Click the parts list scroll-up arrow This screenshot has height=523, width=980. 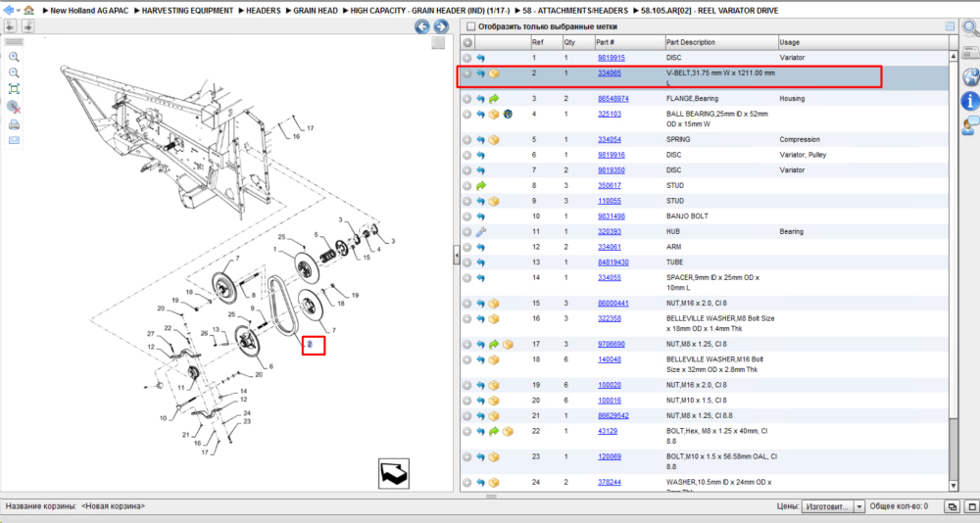(x=954, y=56)
